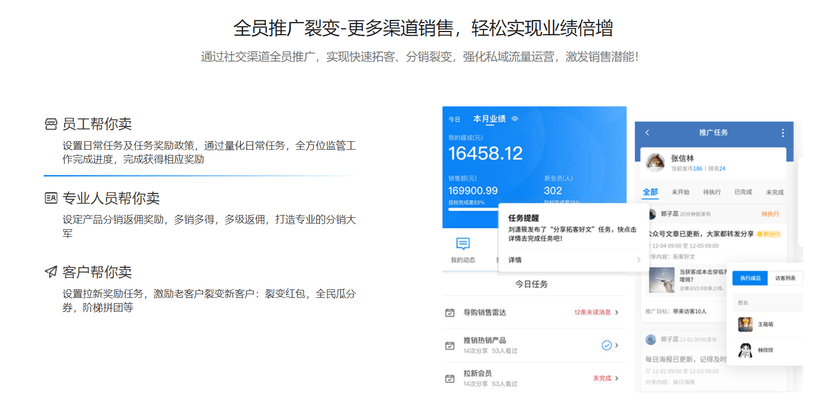Viewport: 828px width, 409px height.
Task: Open the 我的动态 chat icon
Action: point(463,244)
